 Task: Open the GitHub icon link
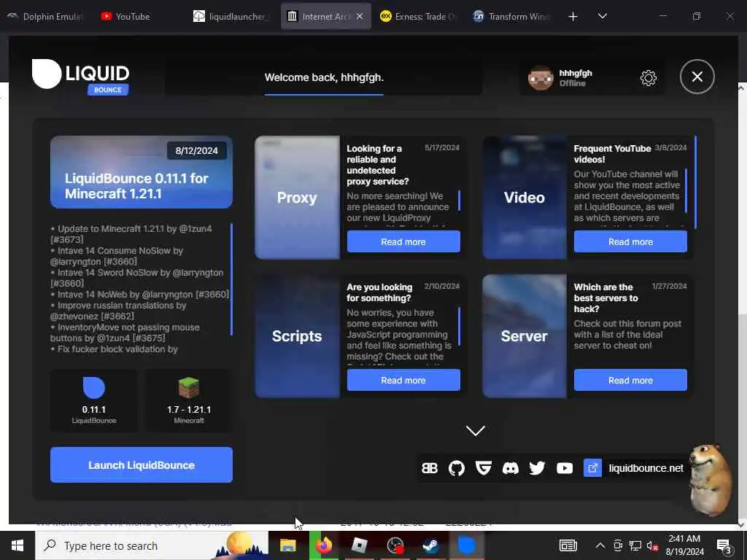click(x=457, y=468)
